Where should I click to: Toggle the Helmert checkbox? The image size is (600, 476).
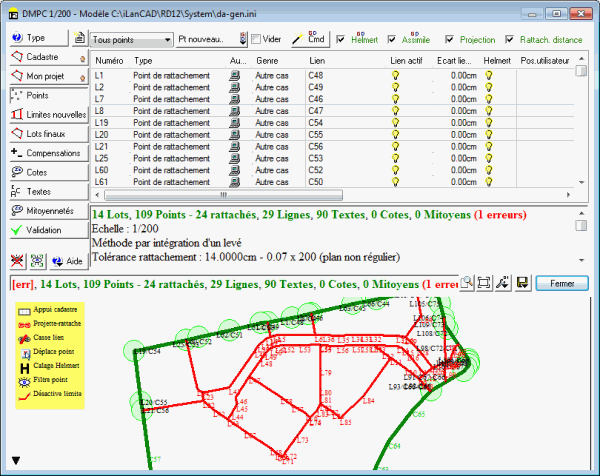click(x=342, y=40)
